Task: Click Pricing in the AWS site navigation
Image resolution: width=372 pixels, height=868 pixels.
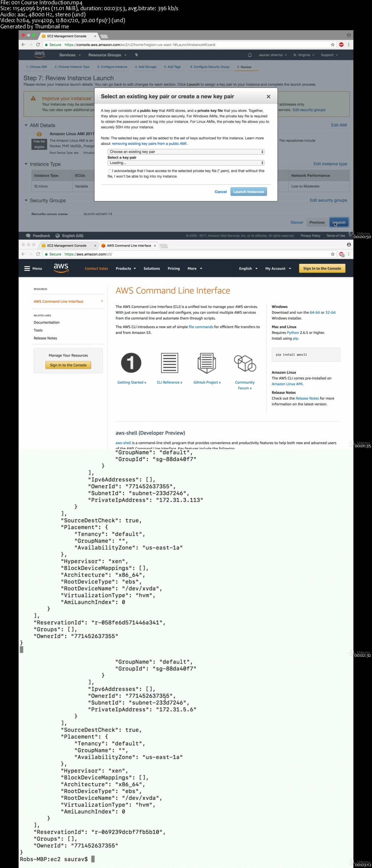Action: click(174, 268)
